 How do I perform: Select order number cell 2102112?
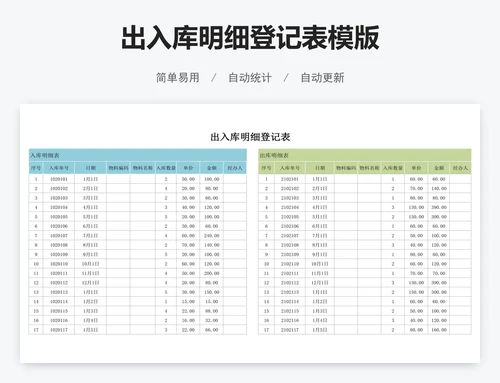tap(290, 283)
